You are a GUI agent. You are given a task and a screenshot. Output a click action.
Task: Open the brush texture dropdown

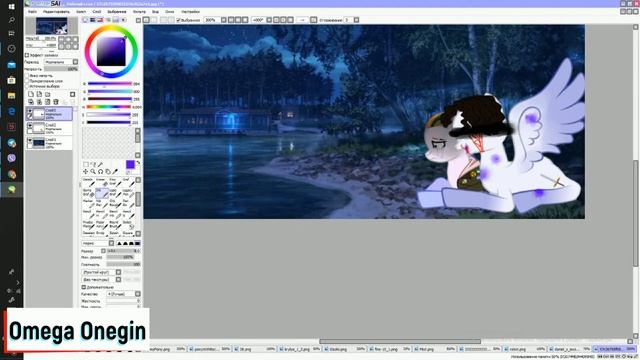click(102, 280)
